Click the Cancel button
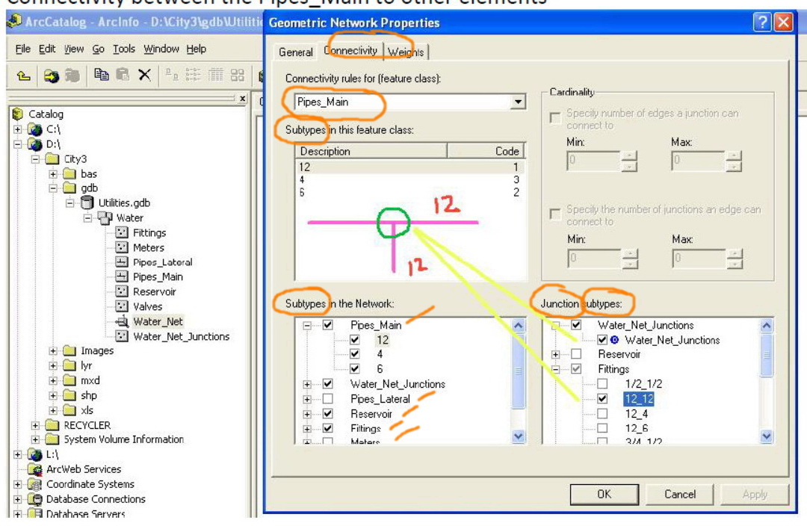 (679, 494)
